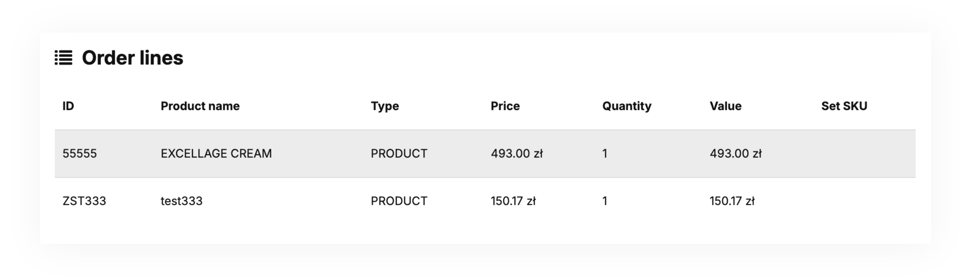Screen dimensions: 980x280
Task: Click the Order lines heading
Action: coord(132,58)
